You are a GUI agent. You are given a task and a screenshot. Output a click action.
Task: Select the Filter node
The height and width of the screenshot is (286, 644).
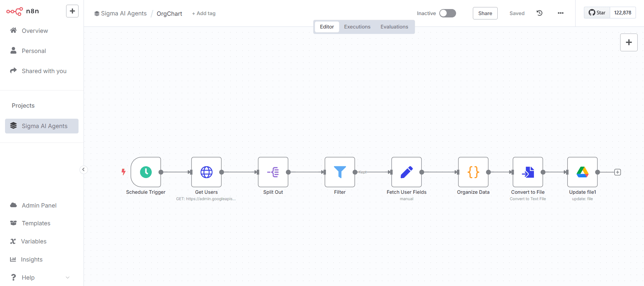click(x=340, y=172)
